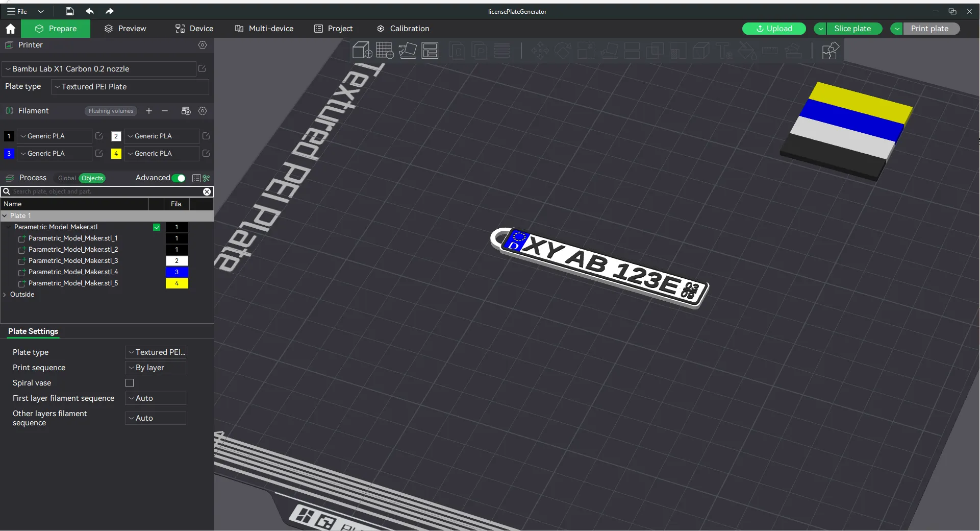Toggle the Spiral vase checkbox

pos(129,383)
